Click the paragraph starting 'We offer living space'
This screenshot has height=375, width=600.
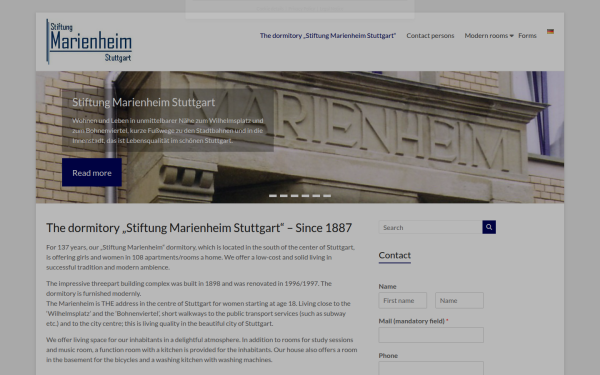tap(202, 349)
